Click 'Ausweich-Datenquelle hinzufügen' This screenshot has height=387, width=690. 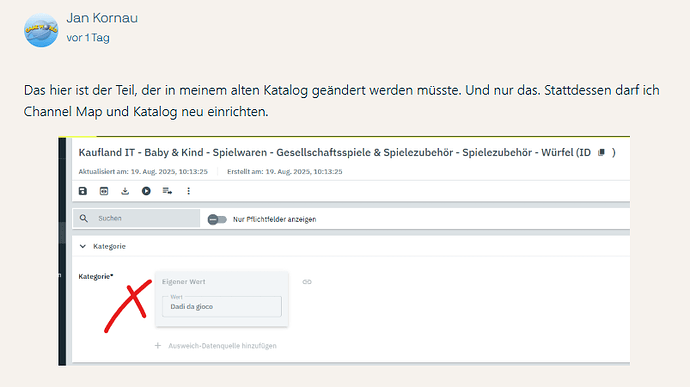(x=222, y=346)
